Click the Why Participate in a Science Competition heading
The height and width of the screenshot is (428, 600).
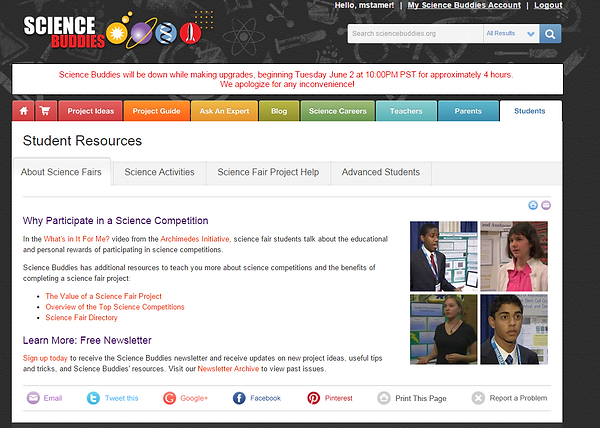116,221
